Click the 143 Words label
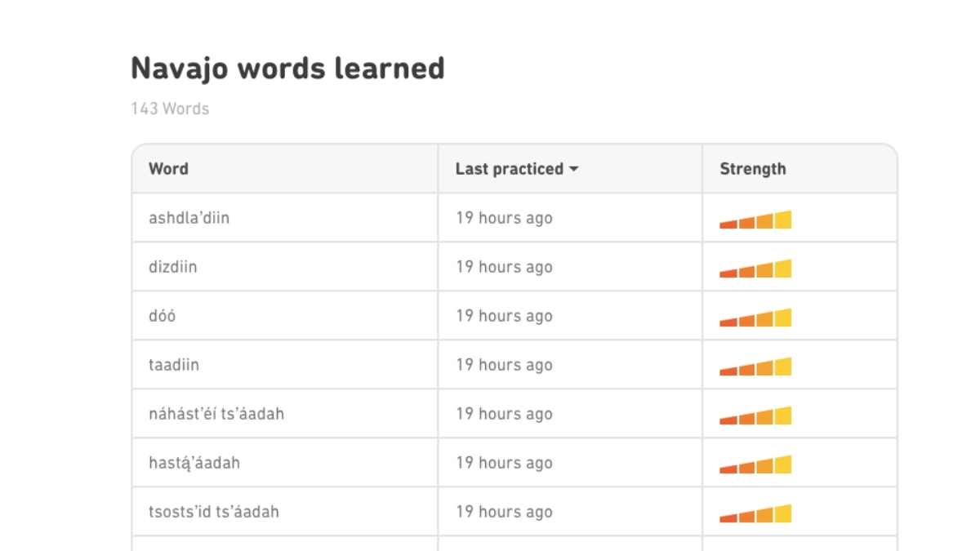This screenshot has width=980, height=551. [169, 109]
